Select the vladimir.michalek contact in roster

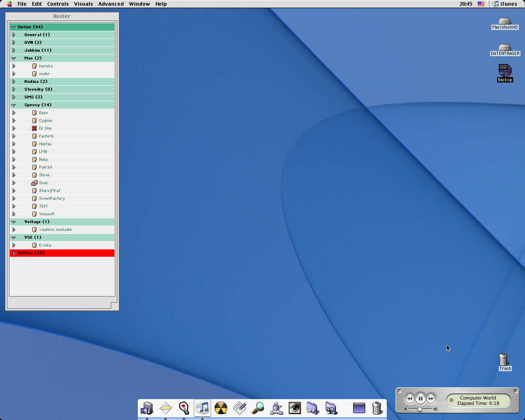point(55,230)
